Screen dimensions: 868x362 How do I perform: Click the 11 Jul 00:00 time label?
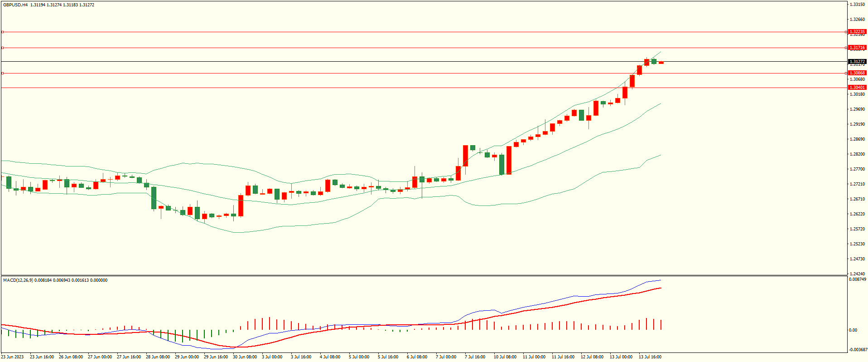534,357
